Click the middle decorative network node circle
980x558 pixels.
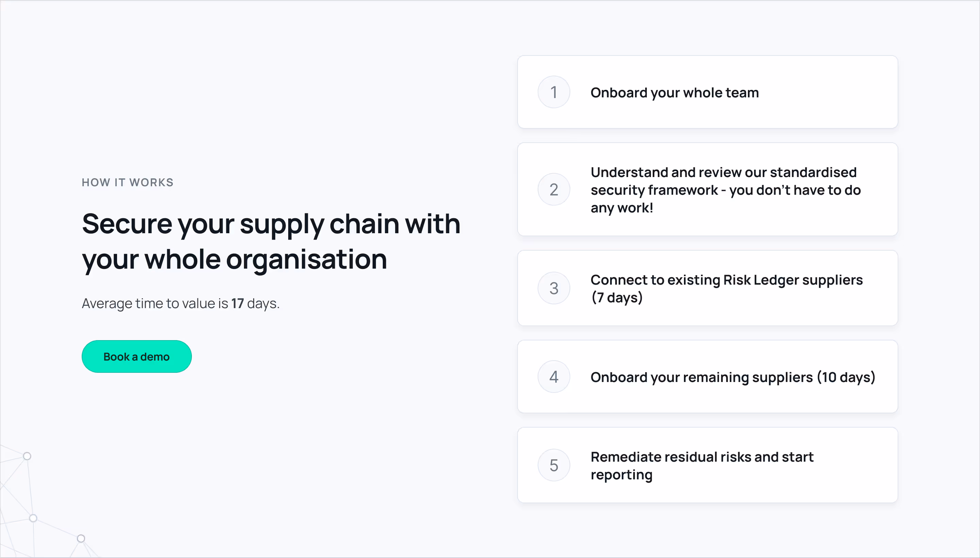pyautogui.click(x=33, y=518)
